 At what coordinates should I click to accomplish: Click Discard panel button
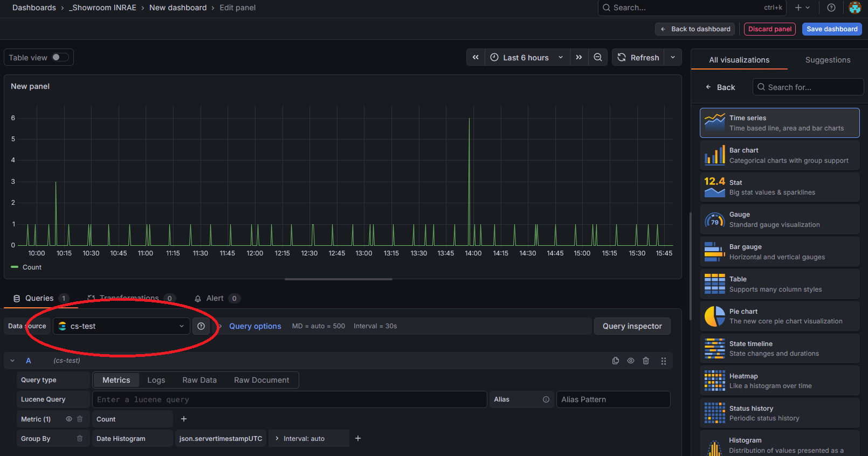coord(770,29)
